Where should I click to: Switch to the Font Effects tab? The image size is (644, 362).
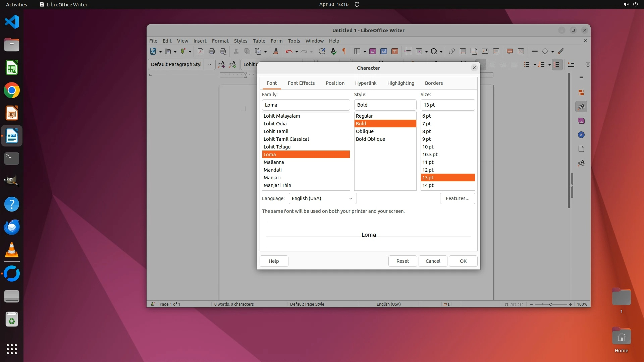301,83
